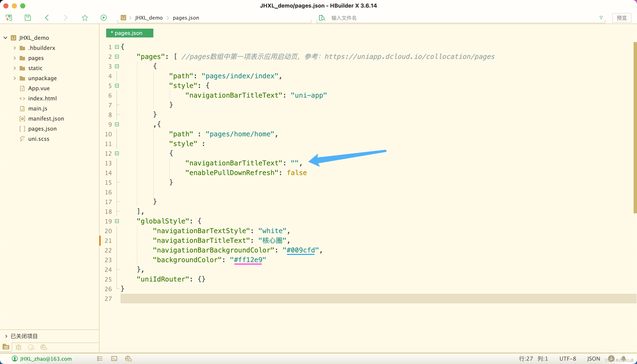Click the bookmark star icon
This screenshot has height=364, width=637.
85,17
